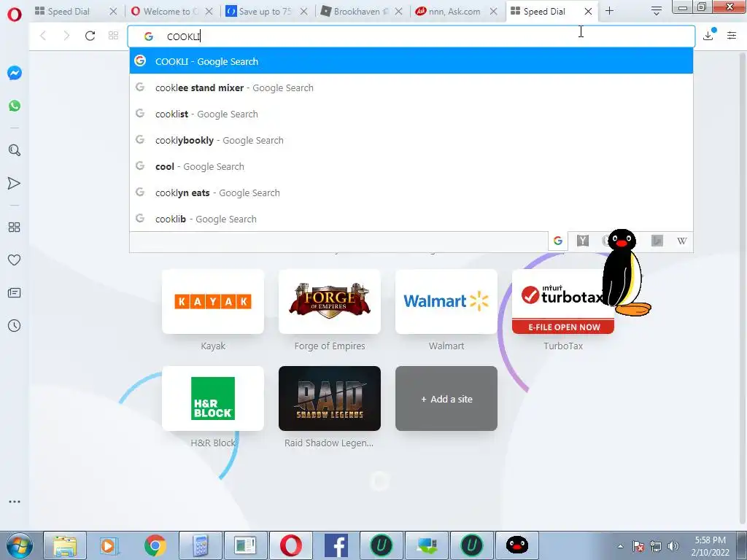747x560 pixels.
Task: Open the Downloads icon in toolbar
Action: click(708, 35)
